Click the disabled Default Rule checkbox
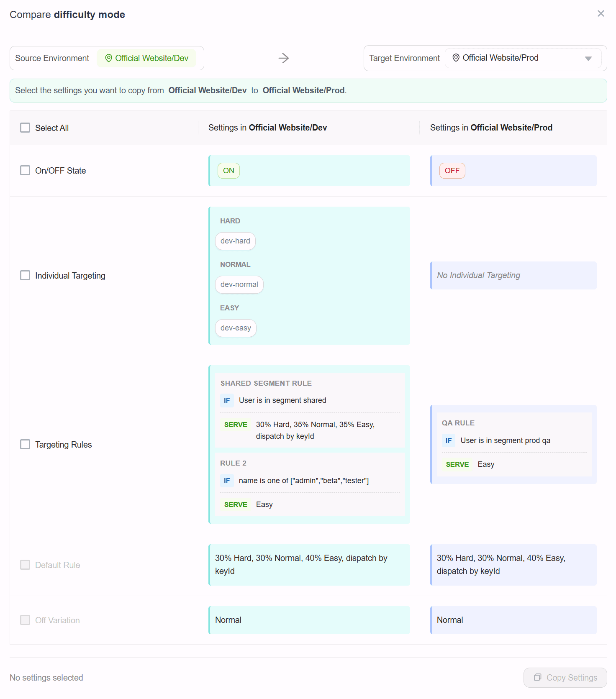This screenshot has height=699, width=616. [25, 565]
